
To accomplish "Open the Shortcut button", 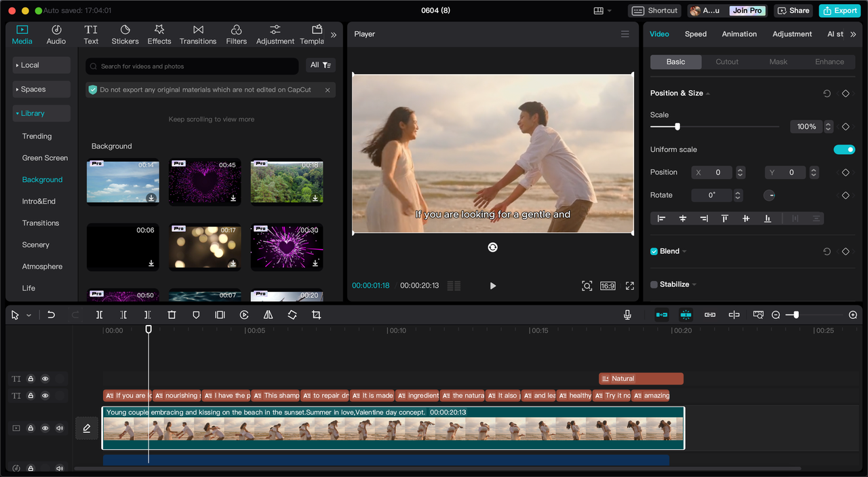I will (x=655, y=10).
